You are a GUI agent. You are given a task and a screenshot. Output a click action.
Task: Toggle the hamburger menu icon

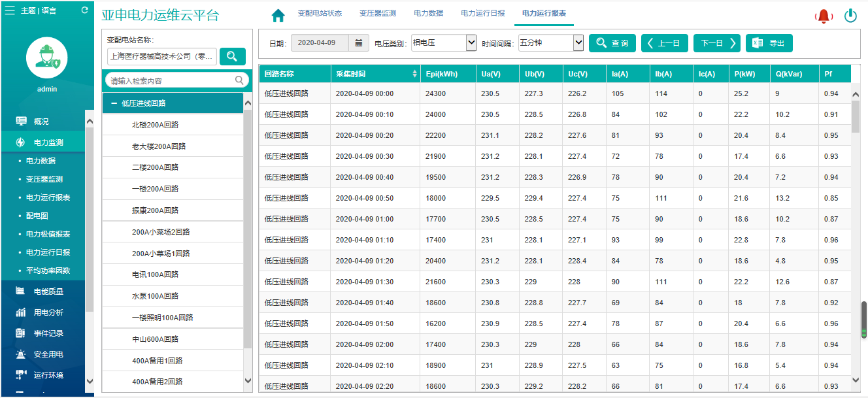pyautogui.click(x=10, y=10)
